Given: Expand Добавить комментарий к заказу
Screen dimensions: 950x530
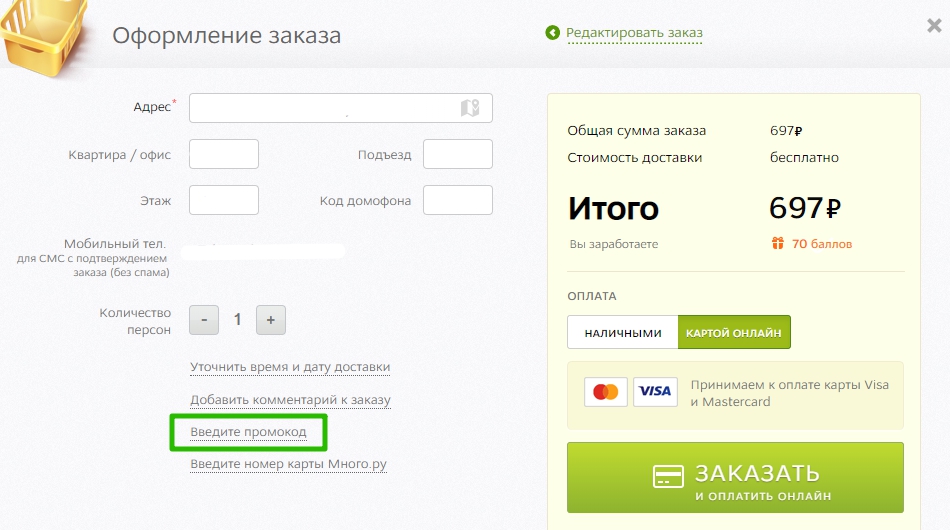Looking at the screenshot, I should tap(290, 400).
